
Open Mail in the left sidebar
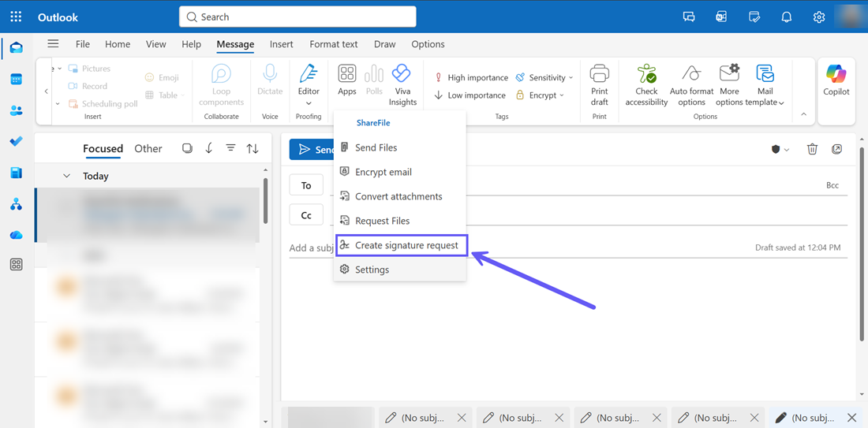pos(16,48)
